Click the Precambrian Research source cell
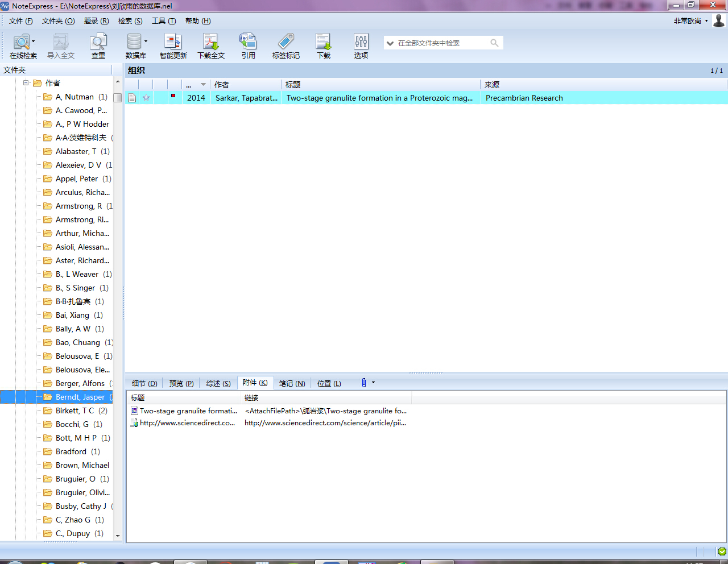 (524, 98)
